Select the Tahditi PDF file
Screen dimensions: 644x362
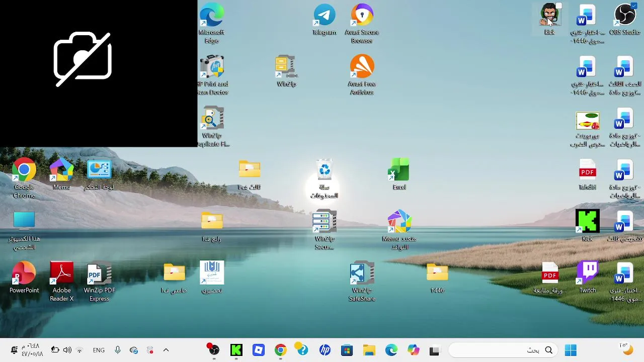tap(588, 174)
